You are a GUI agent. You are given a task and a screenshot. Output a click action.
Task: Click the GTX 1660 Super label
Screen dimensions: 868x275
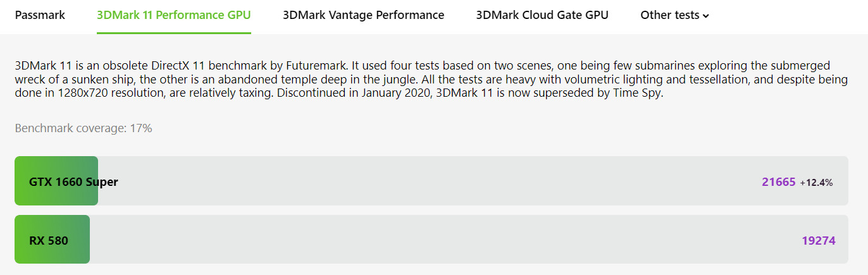(x=73, y=182)
